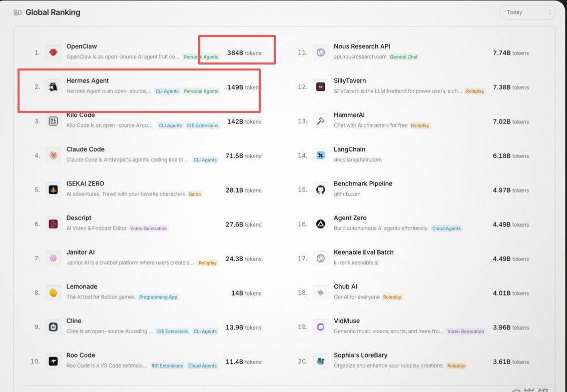The image size is (567, 392).
Task: Select the CLI Agents tag on Claude Code
Action: click(x=205, y=160)
